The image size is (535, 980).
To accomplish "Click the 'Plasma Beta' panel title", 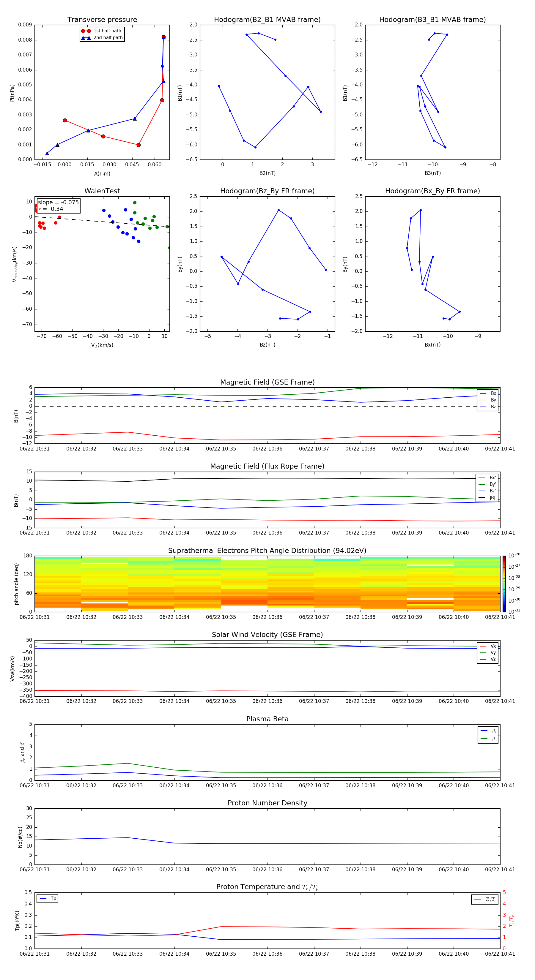I will [x=267, y=719].
